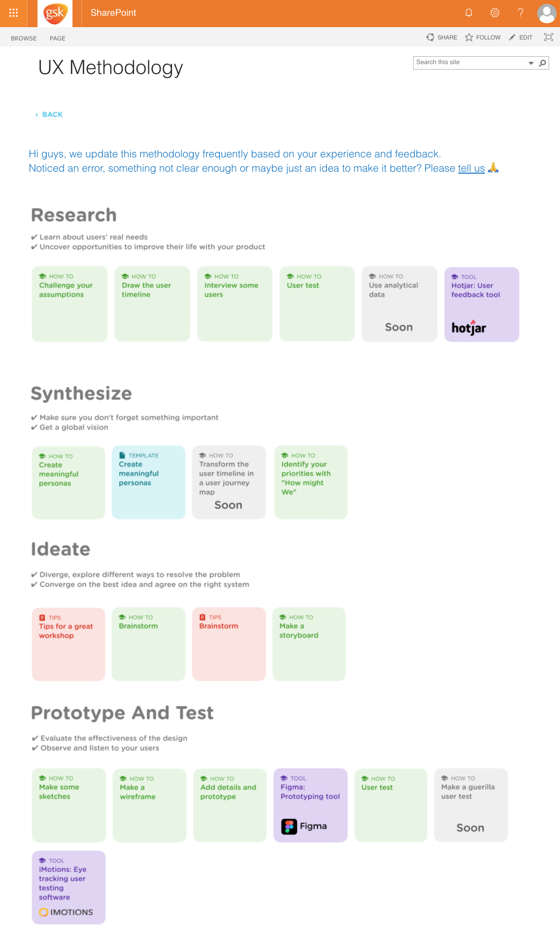The image size is (560, 947).
Task: Open the Figma prototyping tool card
Action: (x=310, y=805)
